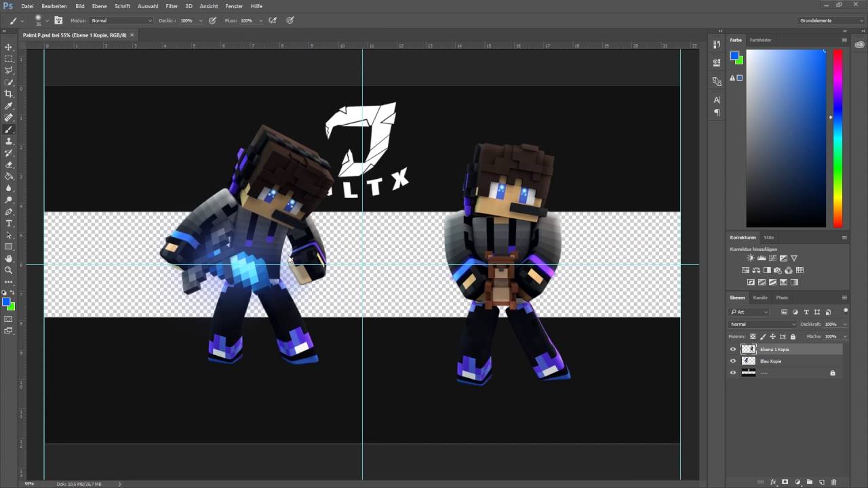Pick a color in color field
The height and width of the screenshot is (488, 868).
786,138
